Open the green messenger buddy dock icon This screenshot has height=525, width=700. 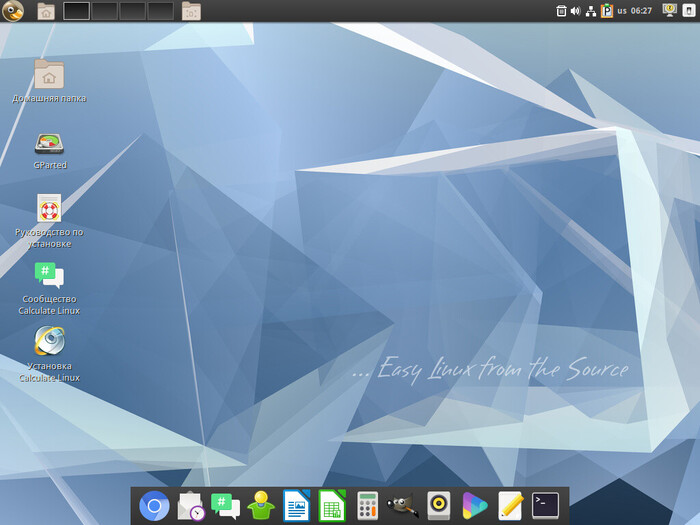[x=261, y=506]
